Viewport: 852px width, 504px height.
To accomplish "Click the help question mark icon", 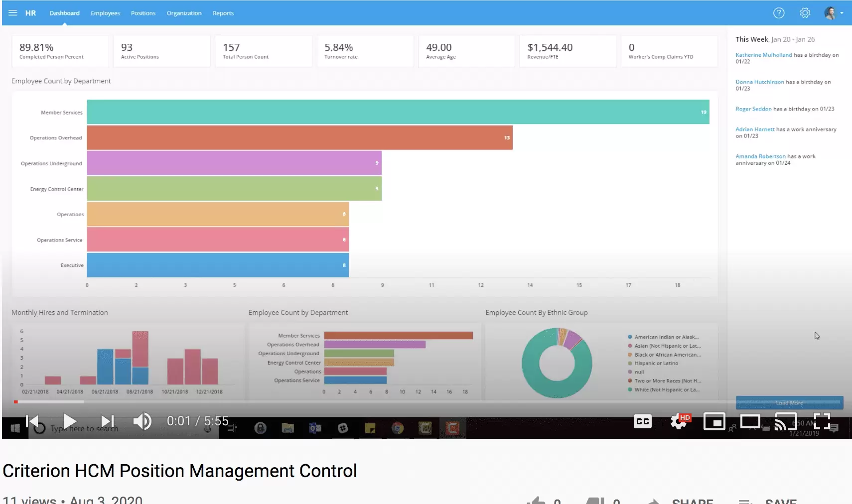I will click(x=778, y=13).
